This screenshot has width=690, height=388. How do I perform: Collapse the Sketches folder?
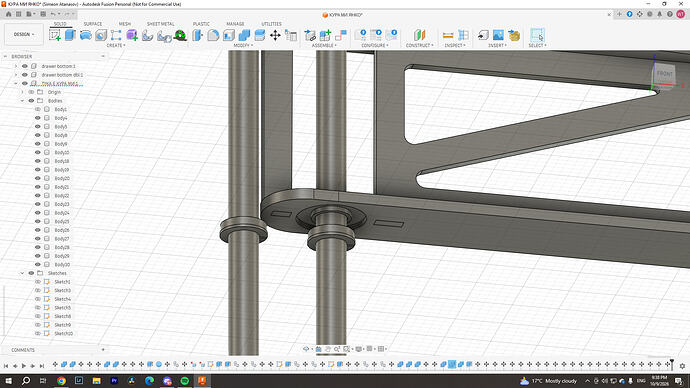click(22, 273)
